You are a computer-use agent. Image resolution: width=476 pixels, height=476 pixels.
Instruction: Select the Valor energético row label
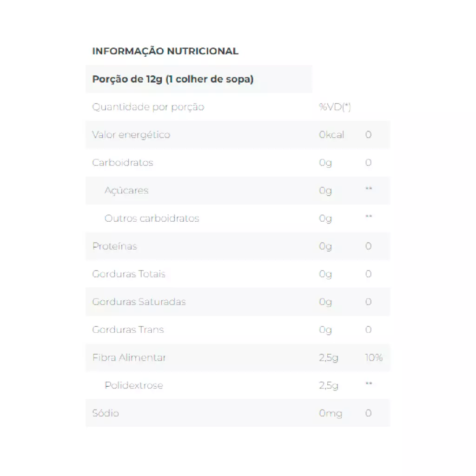coord(131,135)
